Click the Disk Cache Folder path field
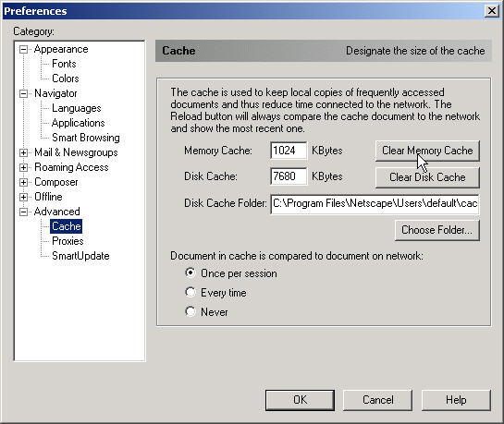The width and height of the screenshot is (504, 424). coord(375,203)
